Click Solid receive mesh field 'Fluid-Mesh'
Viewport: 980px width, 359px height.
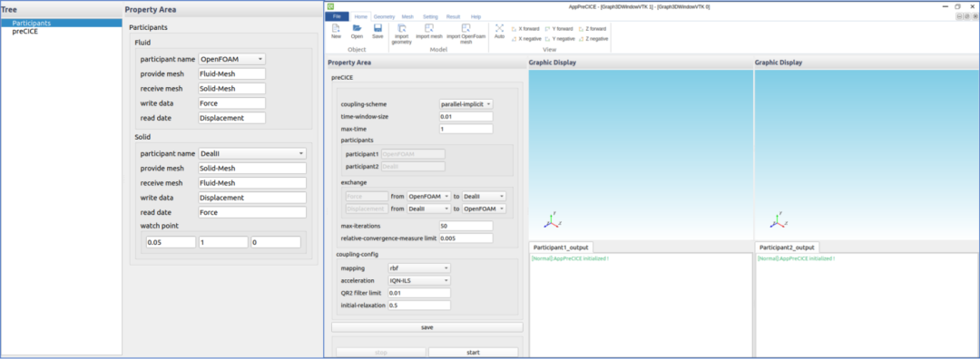(252, 183)
